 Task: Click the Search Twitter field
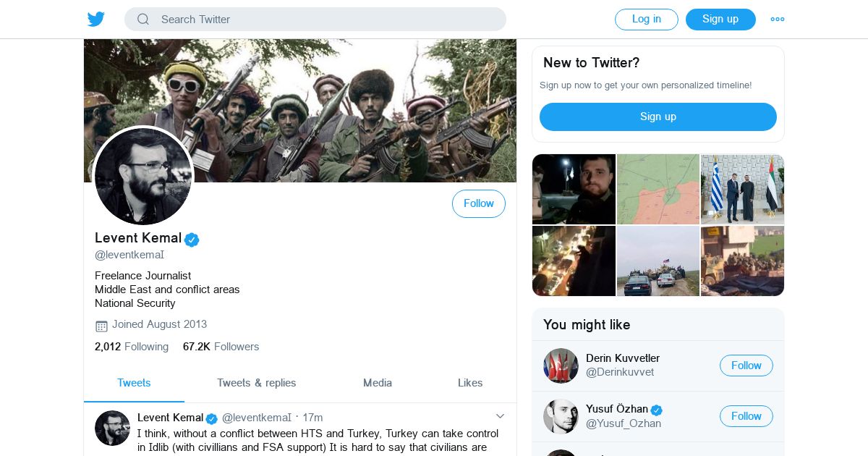315,20
